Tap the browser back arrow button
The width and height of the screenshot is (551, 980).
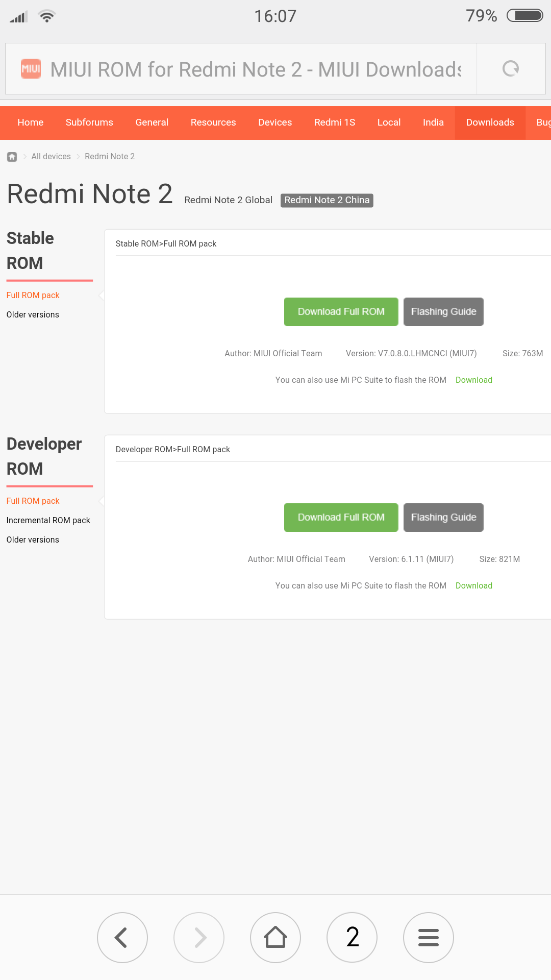click(122, 938)
